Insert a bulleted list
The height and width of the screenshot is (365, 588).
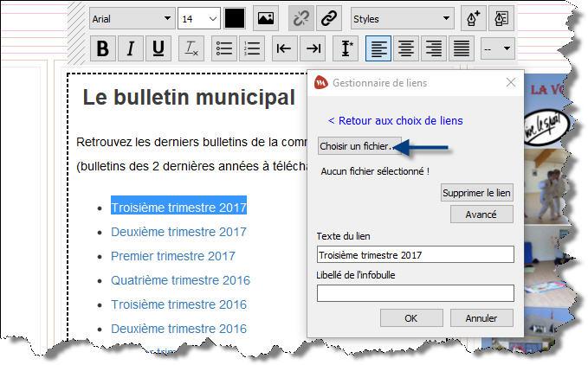click(224, 49)
